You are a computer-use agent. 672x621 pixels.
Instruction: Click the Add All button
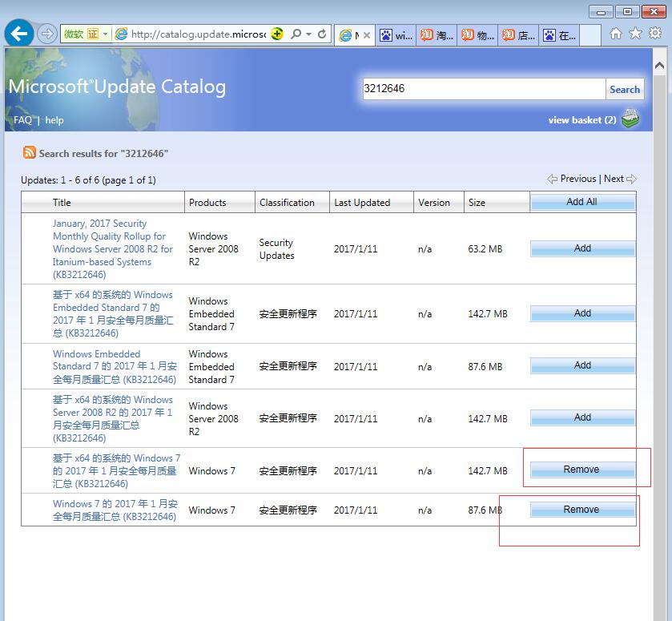point(582,202)
